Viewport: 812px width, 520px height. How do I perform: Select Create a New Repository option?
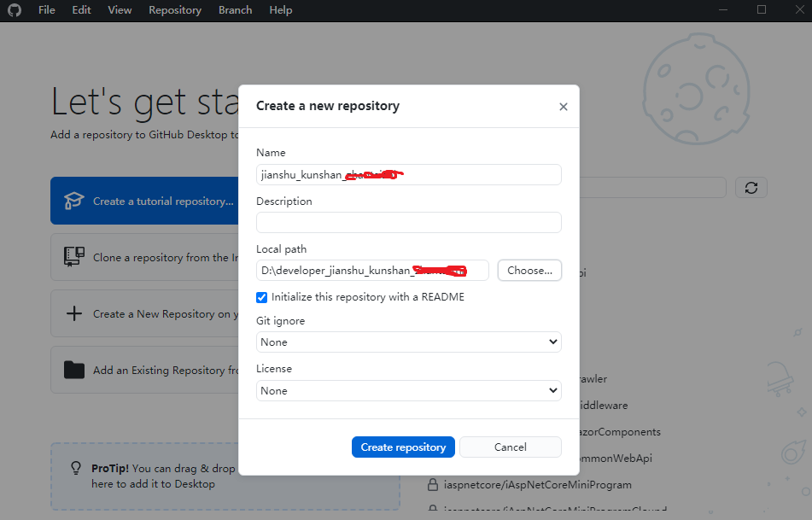pos(144,313)
